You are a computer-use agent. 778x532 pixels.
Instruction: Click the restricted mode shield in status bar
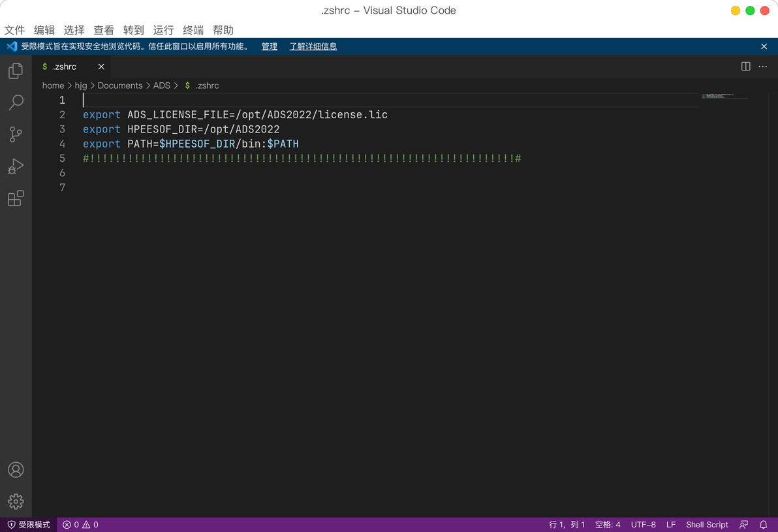pos(11,525)
